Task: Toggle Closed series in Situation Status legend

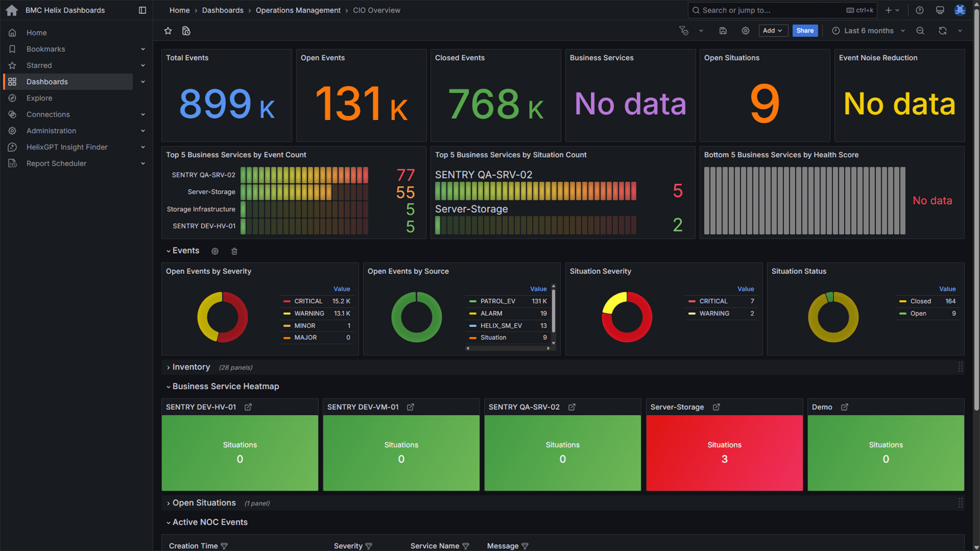Action: tap(920, 302)
